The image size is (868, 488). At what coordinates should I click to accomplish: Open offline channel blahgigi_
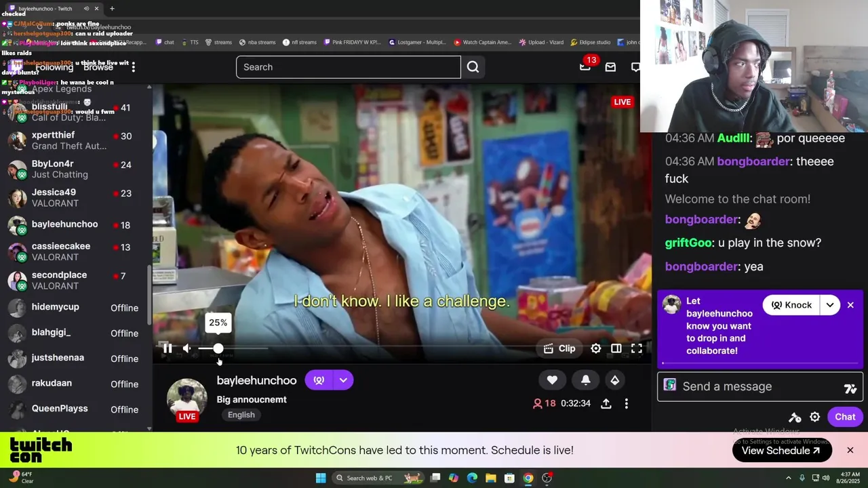coord(75,333)
